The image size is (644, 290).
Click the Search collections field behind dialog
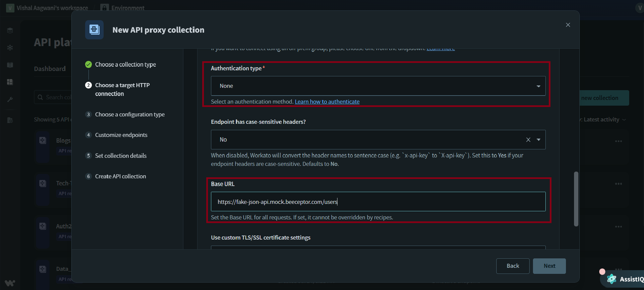pyautogui.click(x=53, y=97)
